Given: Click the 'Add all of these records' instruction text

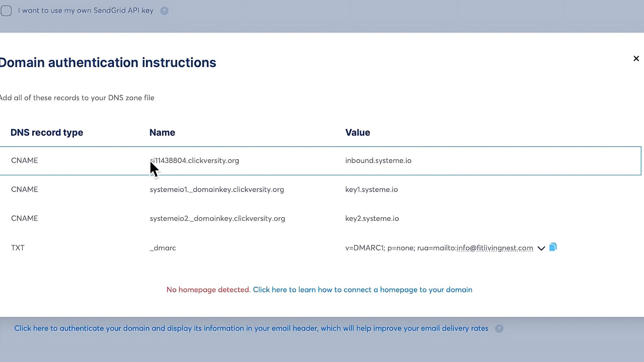Looking at the screenshot, I should tap(77, 98).
